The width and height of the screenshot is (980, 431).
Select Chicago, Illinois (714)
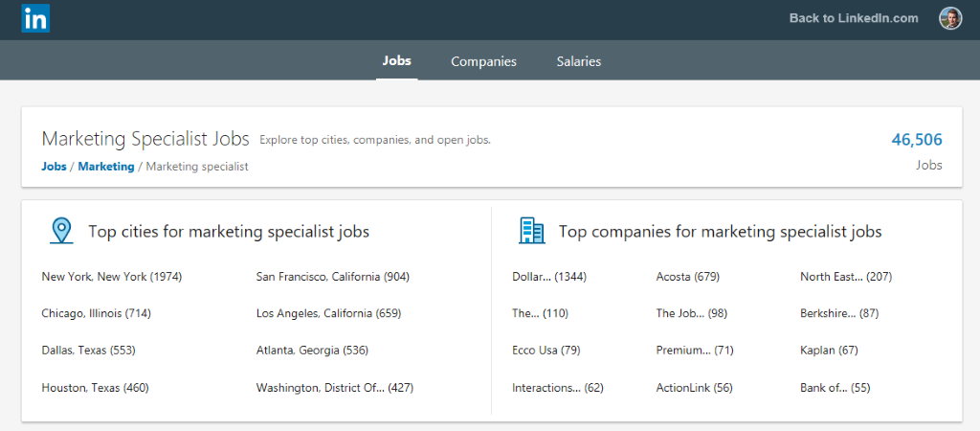click(97, 313)
